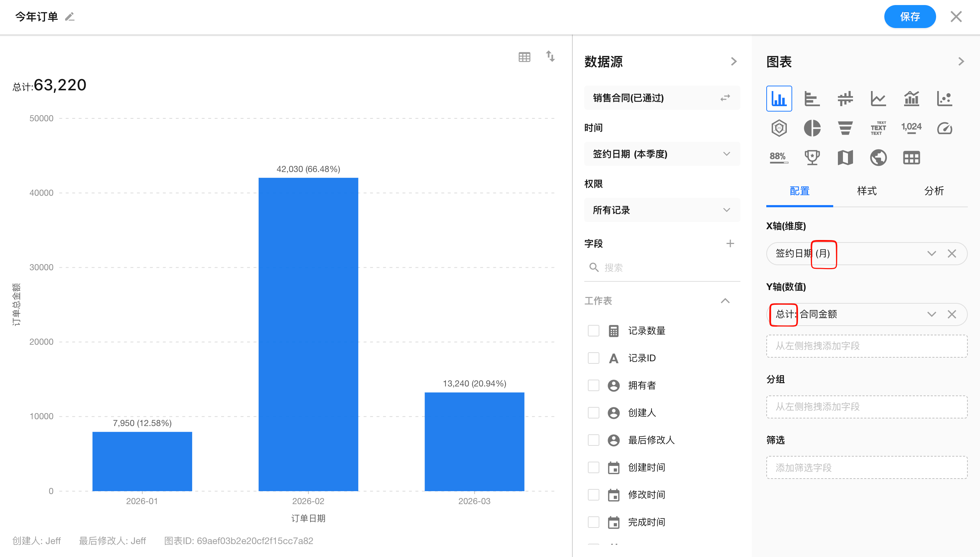This screenshot has width=980, height=557.
Task: Check the 记录数量 field checkbox
Action: tap(593, 331)
